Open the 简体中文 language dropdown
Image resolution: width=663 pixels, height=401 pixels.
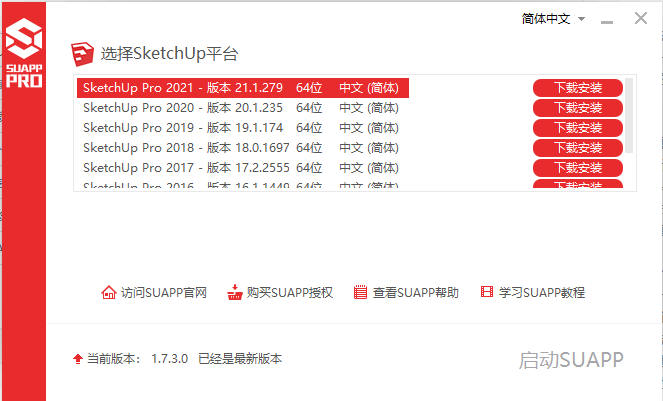pos(548,19)
